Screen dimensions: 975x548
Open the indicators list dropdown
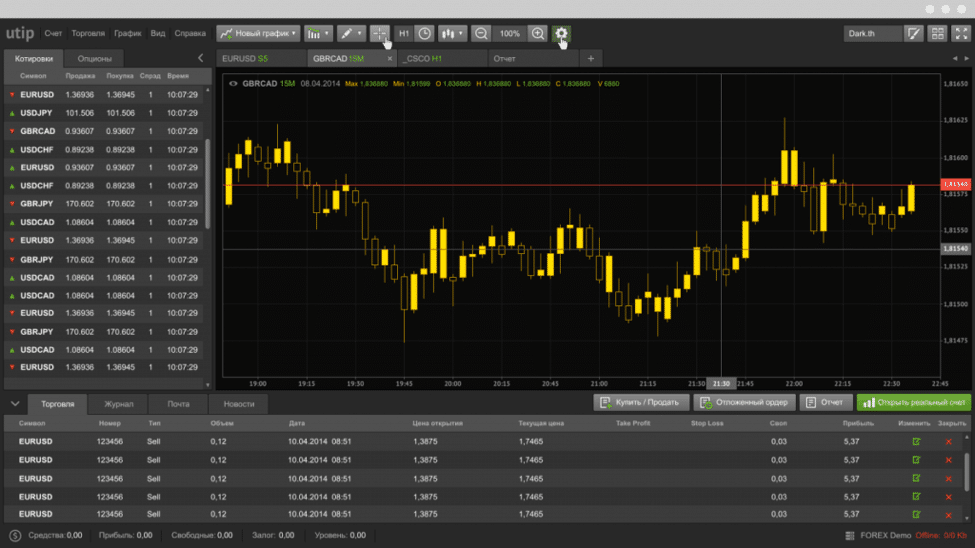[318, 34]
